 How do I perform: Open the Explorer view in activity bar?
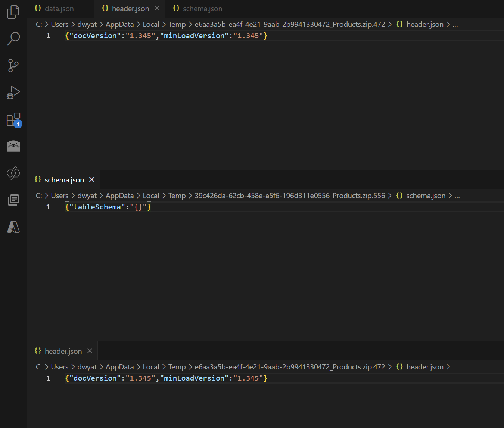pyautogui.click(x=13, y=12)
